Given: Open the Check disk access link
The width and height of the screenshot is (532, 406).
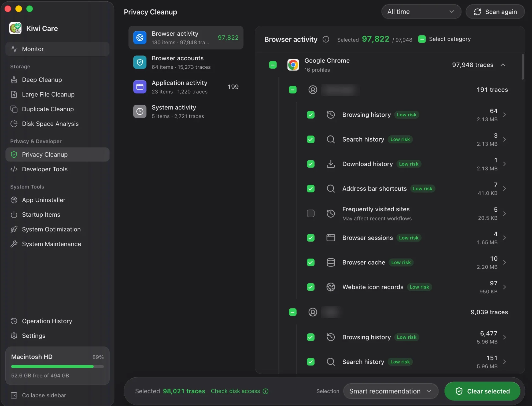Looking at the screenshot, I should pyautogui.click(x=239, y=391).
